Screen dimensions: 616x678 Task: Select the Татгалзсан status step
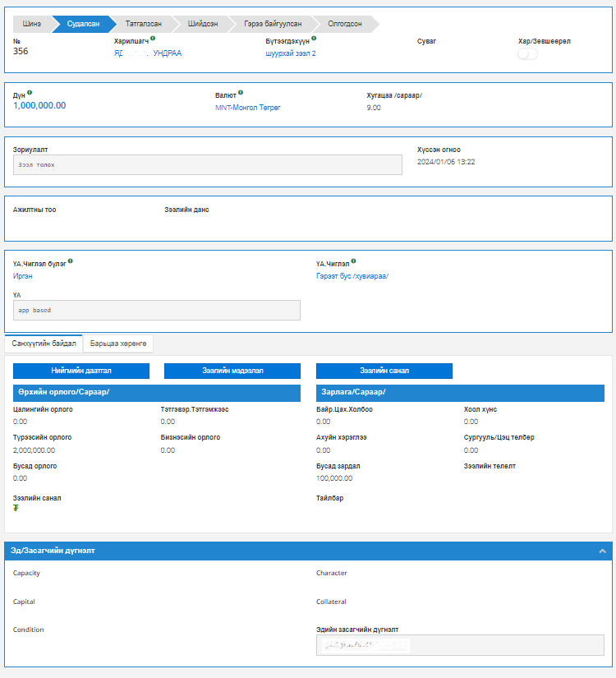(x=144, y=24)
